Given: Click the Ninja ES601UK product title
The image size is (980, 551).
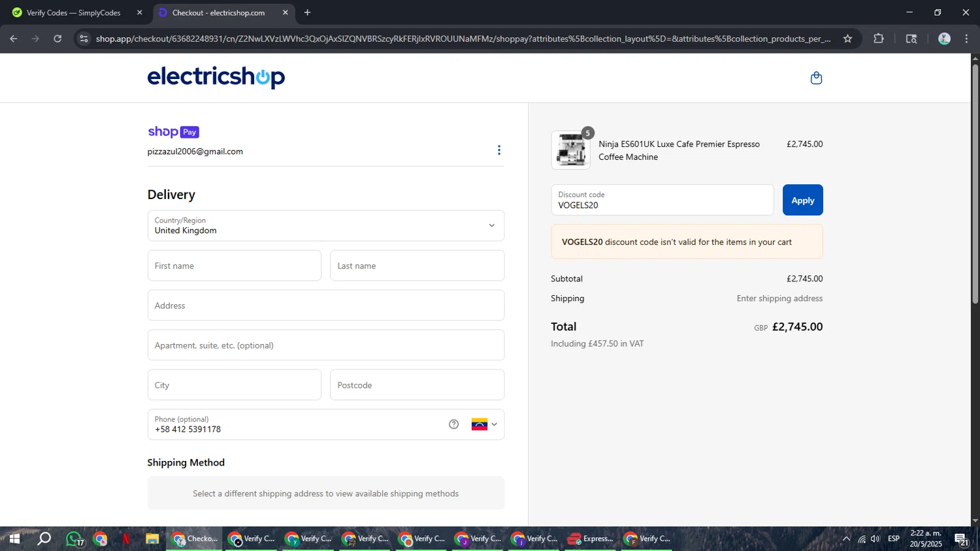Looking at the screenshot, I should tap(679, 151).
